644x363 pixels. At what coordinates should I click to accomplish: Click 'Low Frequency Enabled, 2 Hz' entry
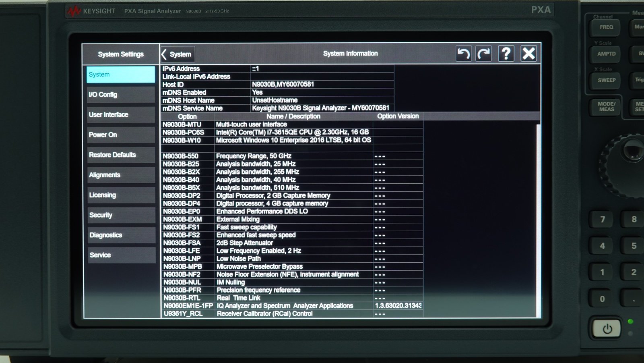pyautogui.click(x=259, y=251)
